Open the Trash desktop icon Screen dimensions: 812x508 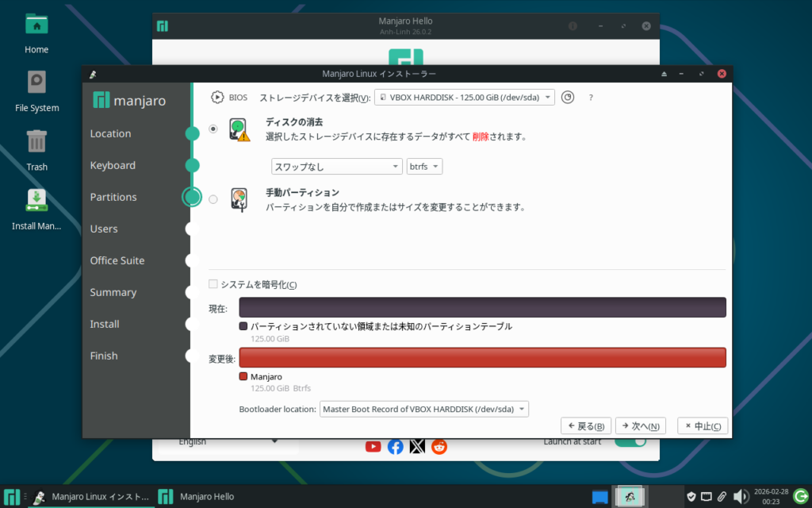coord(36,143)
